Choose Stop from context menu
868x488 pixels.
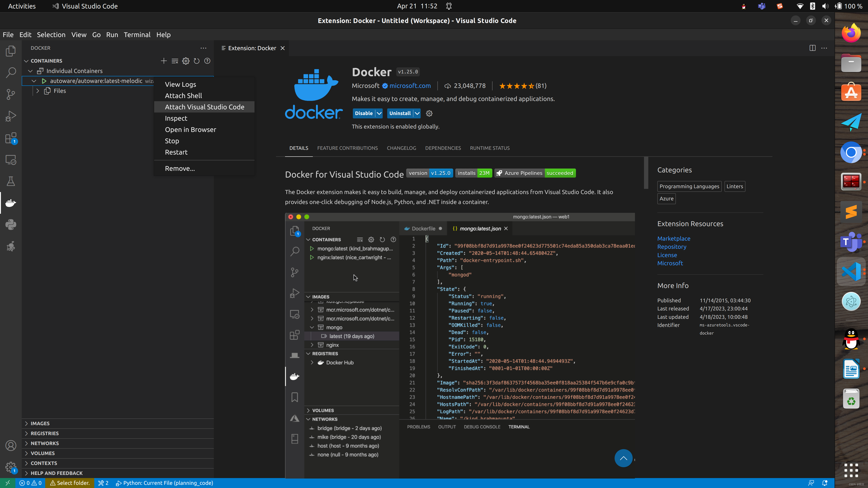[x=204, y=141]
